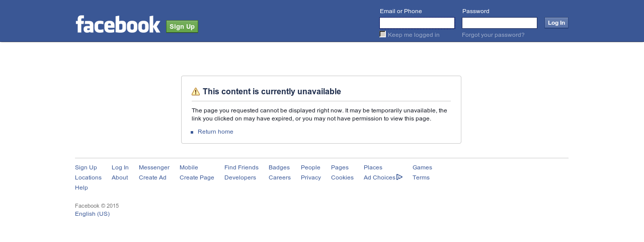644x242 pixels.
Task: Open Forgot your password link
Action: tap(493, 35)
